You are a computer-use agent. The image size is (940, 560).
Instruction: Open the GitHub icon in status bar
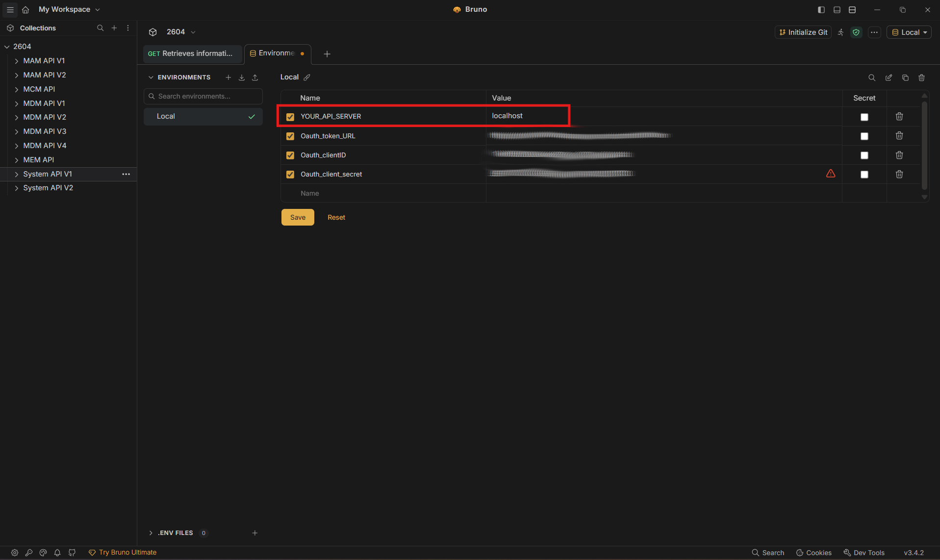pyautogui.click(x=72, y=553)
